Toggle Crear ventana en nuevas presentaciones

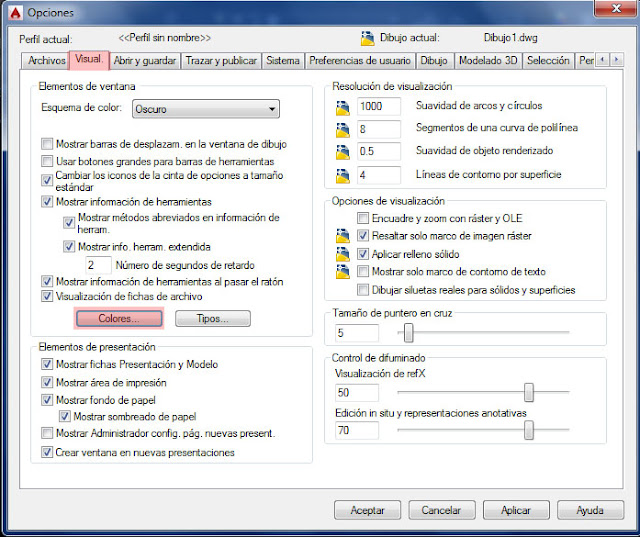point(47,452)
